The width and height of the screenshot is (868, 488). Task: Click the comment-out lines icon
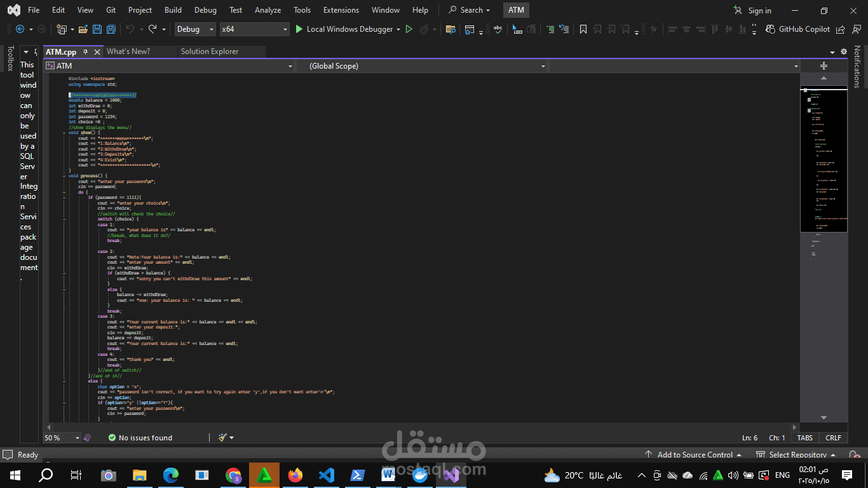pyautogui.click(x=549, y=29)
